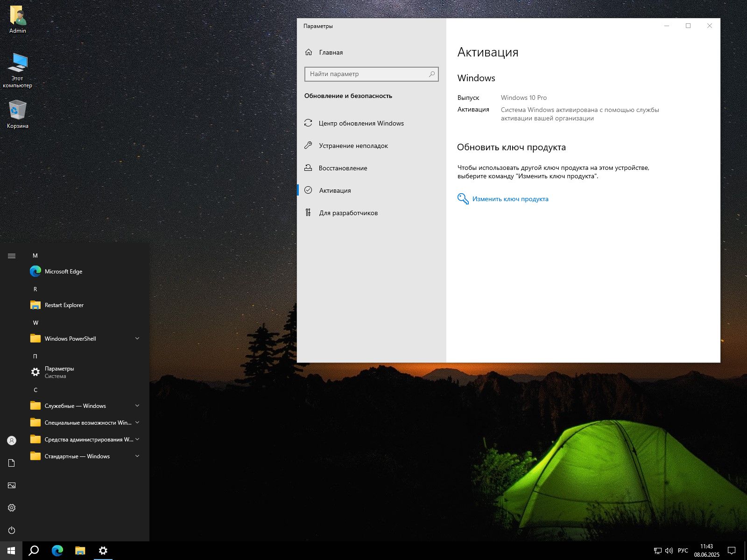Open the Корзина recycle bin icon

point(18,114)
